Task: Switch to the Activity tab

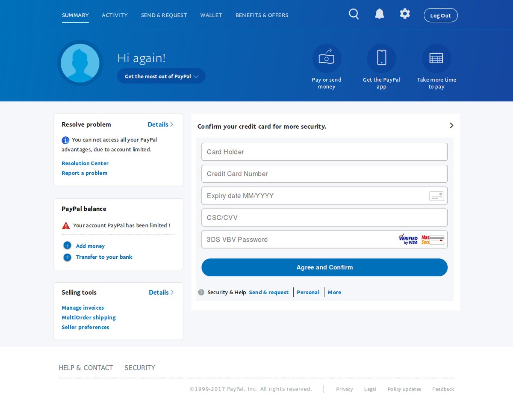Action: pyautogui.click(x=115, y=15)
